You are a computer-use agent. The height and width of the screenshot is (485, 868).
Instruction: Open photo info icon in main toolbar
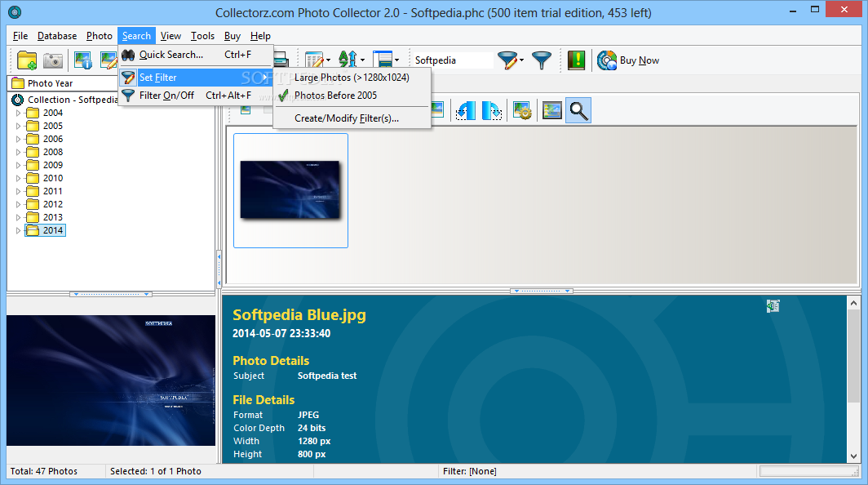[83, 60]
